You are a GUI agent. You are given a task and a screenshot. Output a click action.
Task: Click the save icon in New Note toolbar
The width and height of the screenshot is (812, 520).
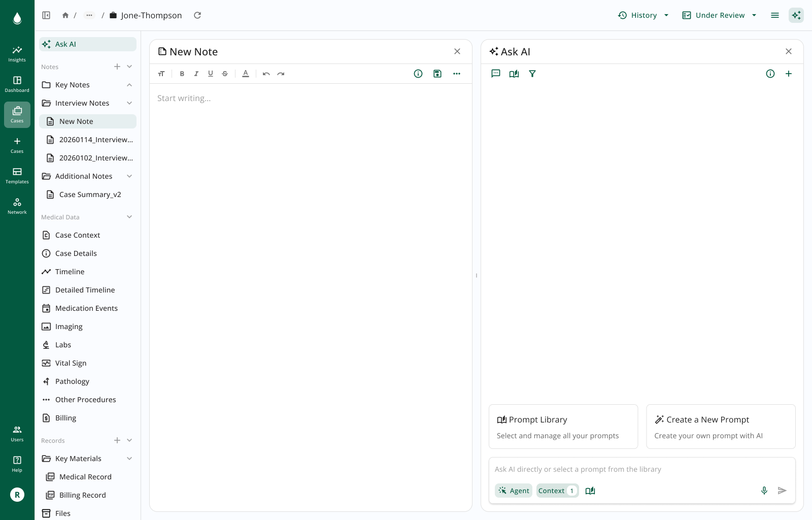tap(437, 74)
